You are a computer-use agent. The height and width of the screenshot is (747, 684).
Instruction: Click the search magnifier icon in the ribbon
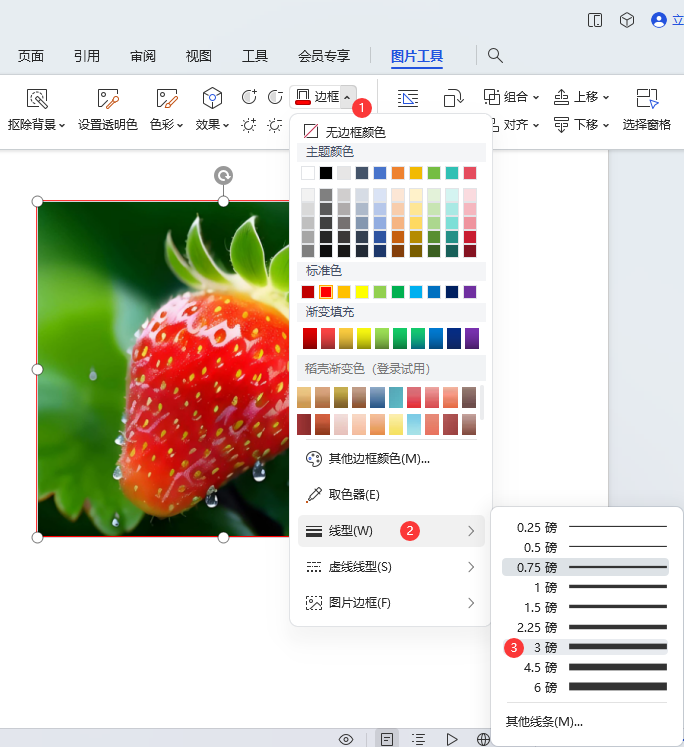pos(495,56)
